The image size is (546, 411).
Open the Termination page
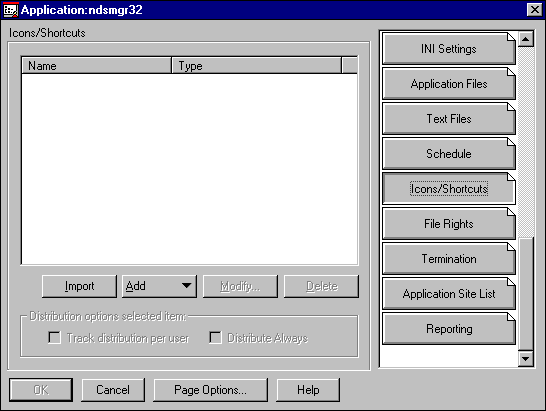(448, 259)
